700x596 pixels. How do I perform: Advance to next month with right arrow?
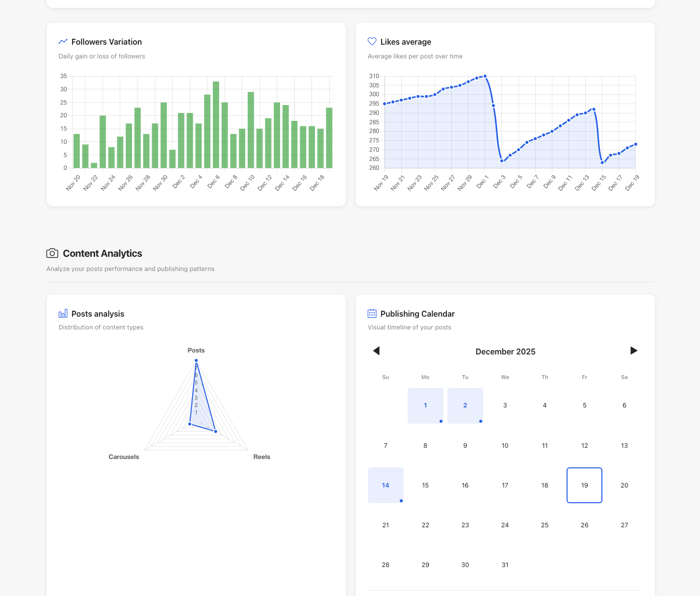pos(634,351)
